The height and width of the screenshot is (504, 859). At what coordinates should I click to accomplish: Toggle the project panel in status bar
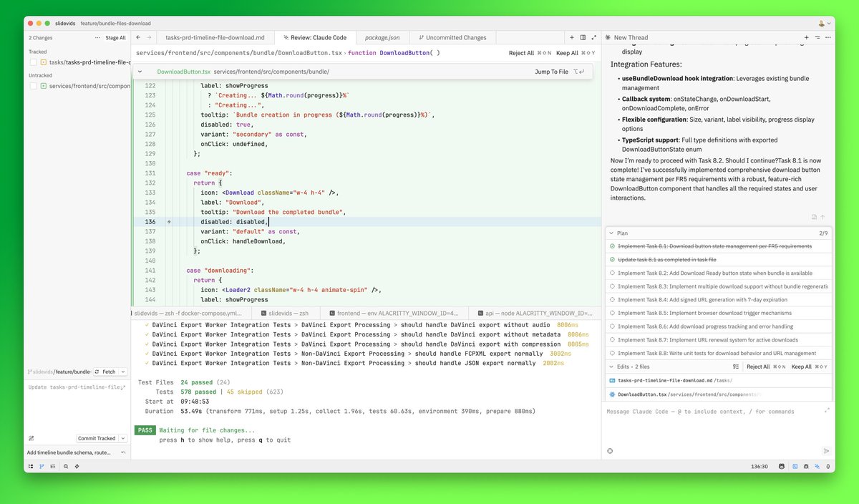click(30, 466)
